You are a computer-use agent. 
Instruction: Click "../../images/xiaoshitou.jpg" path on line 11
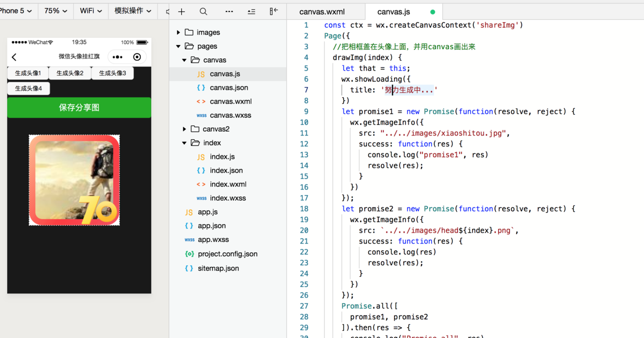click(443, 133)
